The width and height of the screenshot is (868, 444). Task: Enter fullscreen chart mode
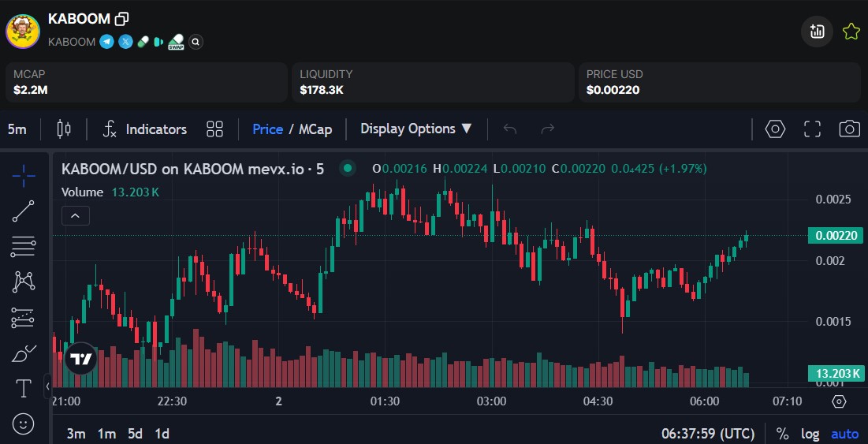(812, 129)
